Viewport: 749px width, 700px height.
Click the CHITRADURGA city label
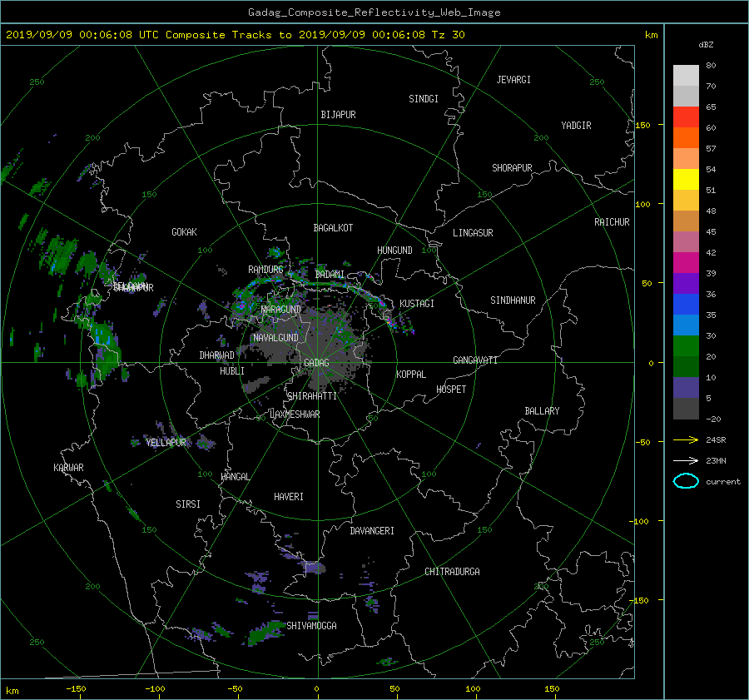452,572
